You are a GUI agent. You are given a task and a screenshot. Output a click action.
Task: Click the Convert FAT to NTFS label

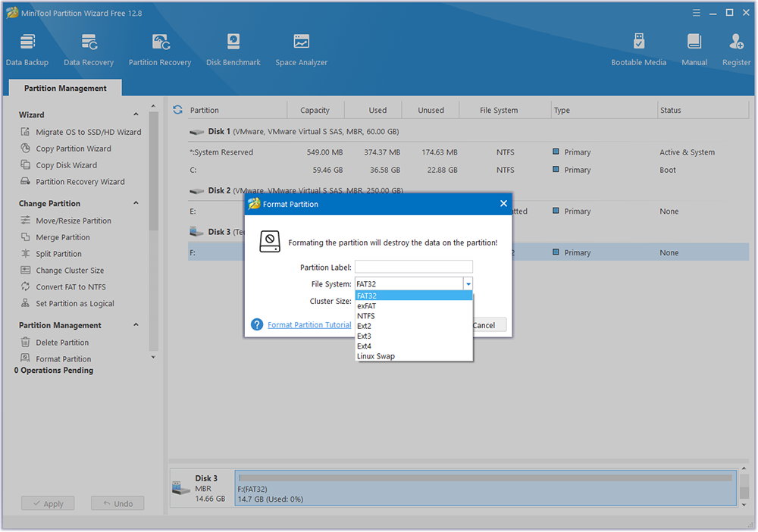70,287
